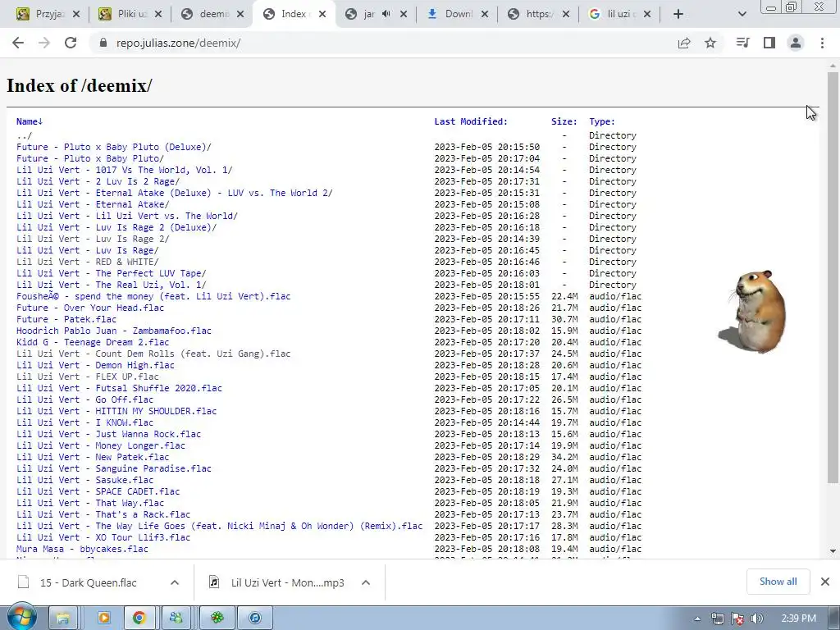Open the media player taskbar icon

click(x=104, y=619)
